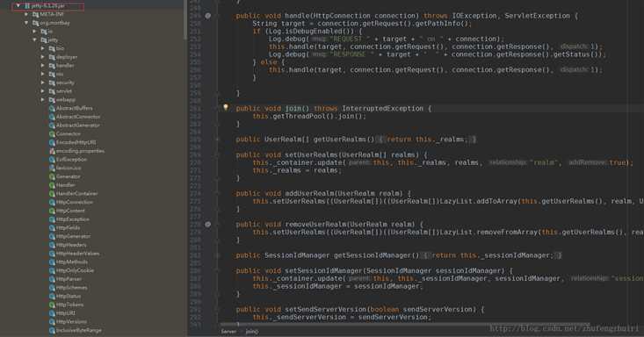644x337 pixels.
Task: Select HttpOnlyCookie in the project tree
Action: [75, 270]
